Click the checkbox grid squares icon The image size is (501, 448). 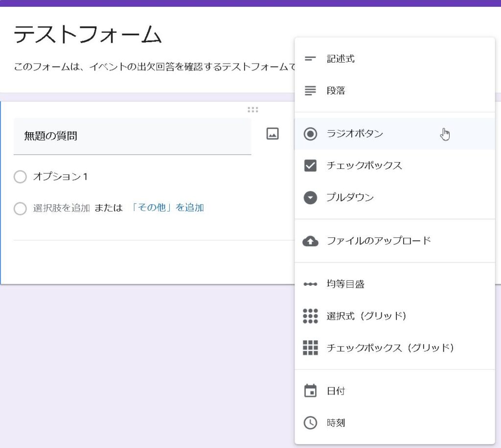310,348
